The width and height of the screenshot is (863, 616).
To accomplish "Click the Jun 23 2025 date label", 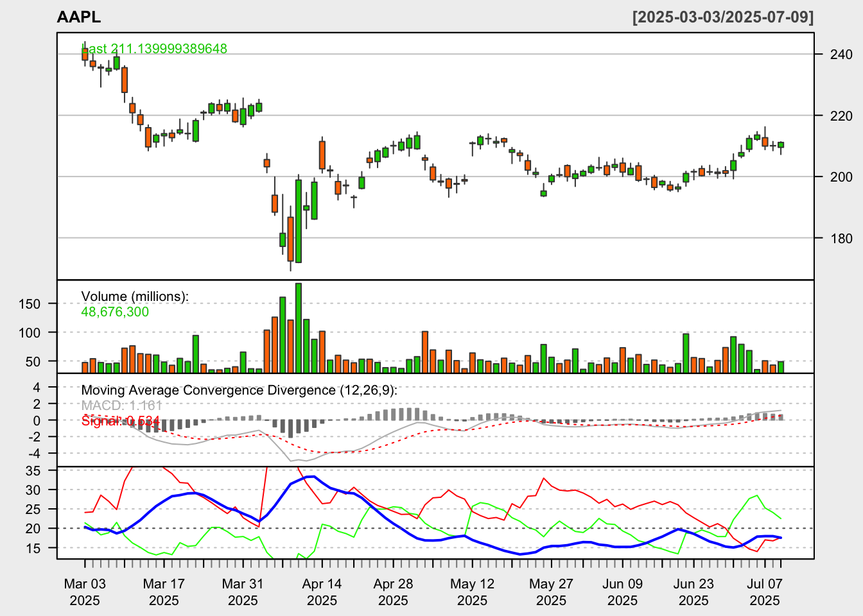I will (x=693, y=592).
